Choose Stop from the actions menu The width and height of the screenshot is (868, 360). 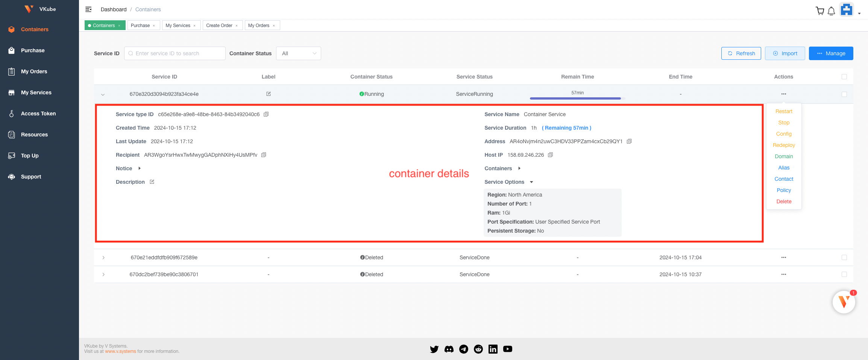[784, 123]
